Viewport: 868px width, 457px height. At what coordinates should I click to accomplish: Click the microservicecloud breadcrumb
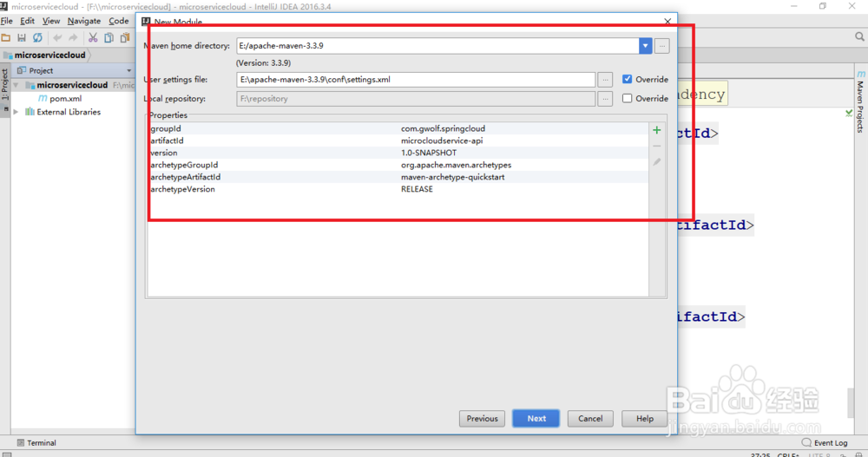click(x=45, y=55)
